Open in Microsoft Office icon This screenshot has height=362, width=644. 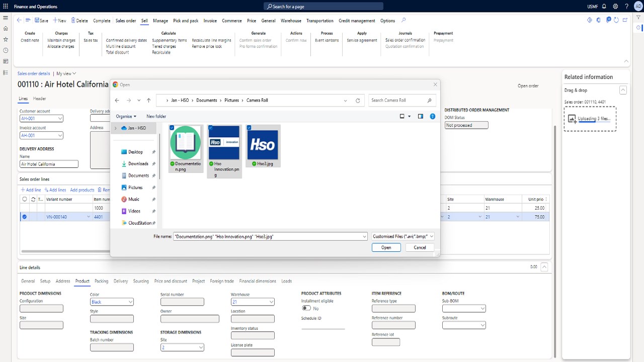pyautogui.click(x=599, y=20)
